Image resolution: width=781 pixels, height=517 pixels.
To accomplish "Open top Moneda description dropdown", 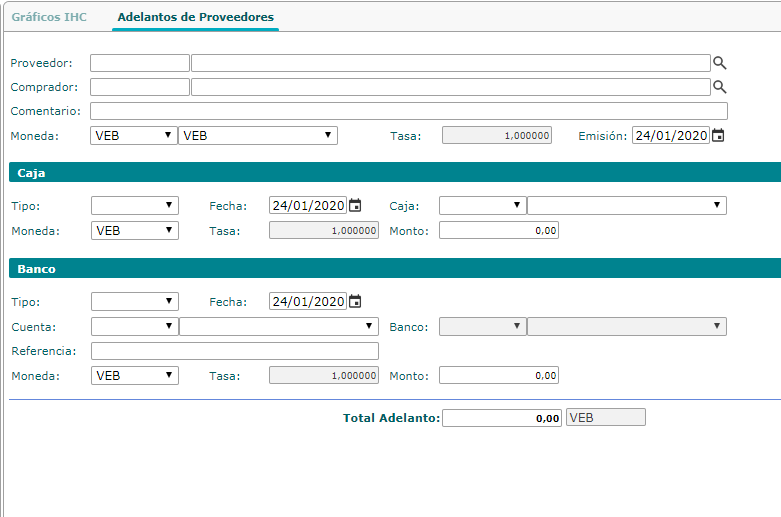I will [x=258, y=135].
